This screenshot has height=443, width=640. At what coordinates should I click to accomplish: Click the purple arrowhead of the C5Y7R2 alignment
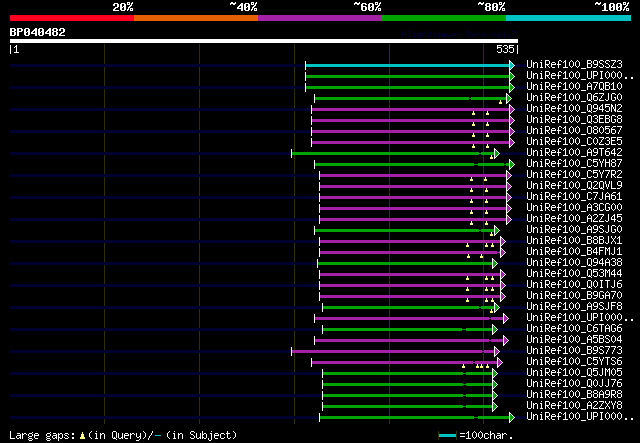[x=509, y=176]
